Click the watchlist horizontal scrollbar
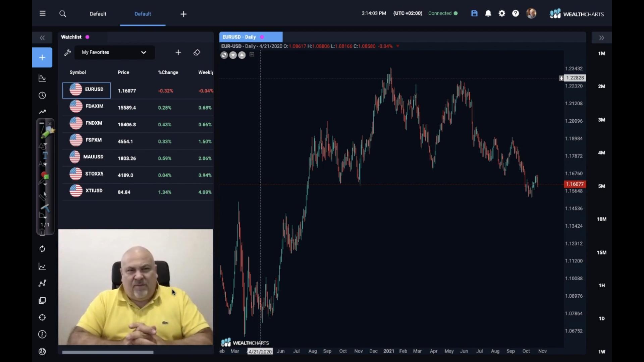Viewport: 644px width, 362px height. (108, 352)
